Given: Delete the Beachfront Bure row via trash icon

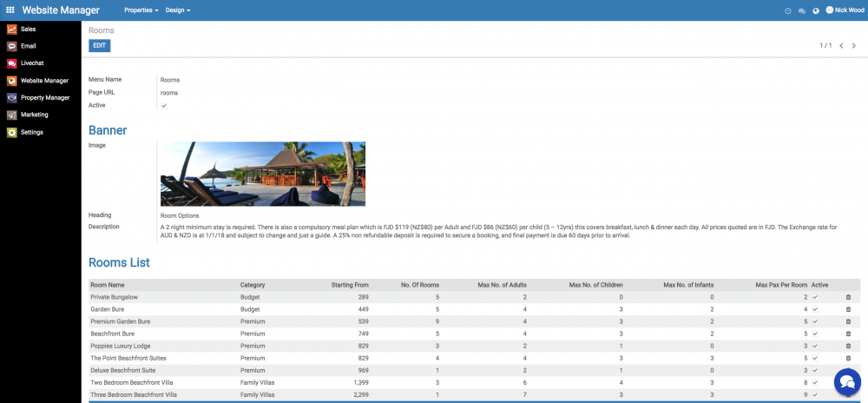Looking at the screenshot, I should (848, 334).
